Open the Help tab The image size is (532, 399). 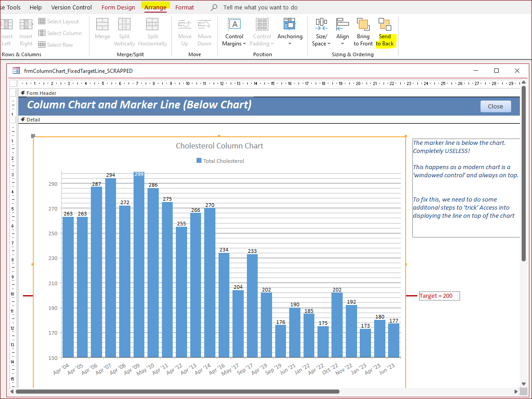[36, 7]
